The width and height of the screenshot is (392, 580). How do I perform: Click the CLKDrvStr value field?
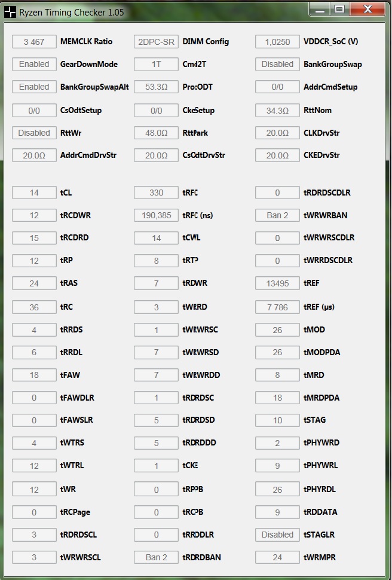pyautogui.click(x=277, y=133)
